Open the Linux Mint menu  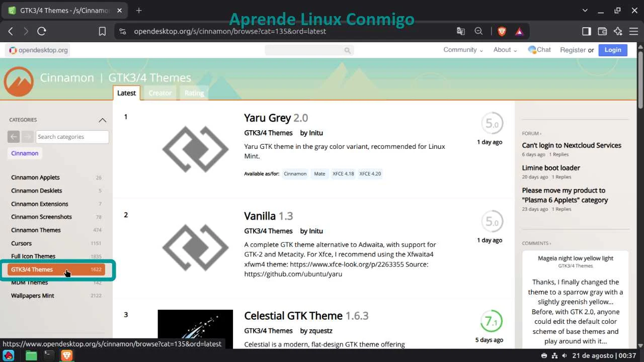pos(9,355)
